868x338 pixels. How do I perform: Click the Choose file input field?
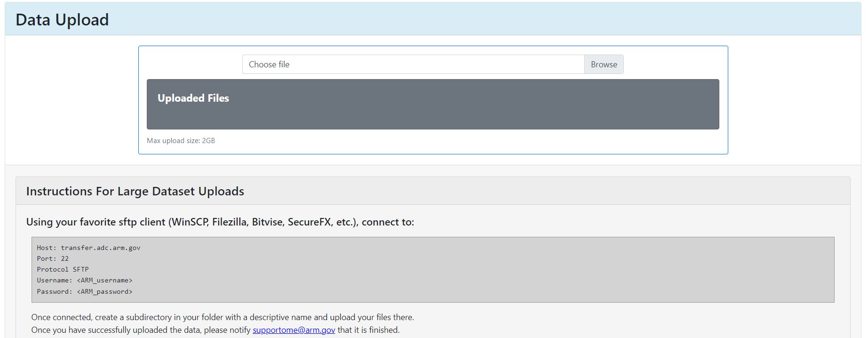[x=413, y=64]
